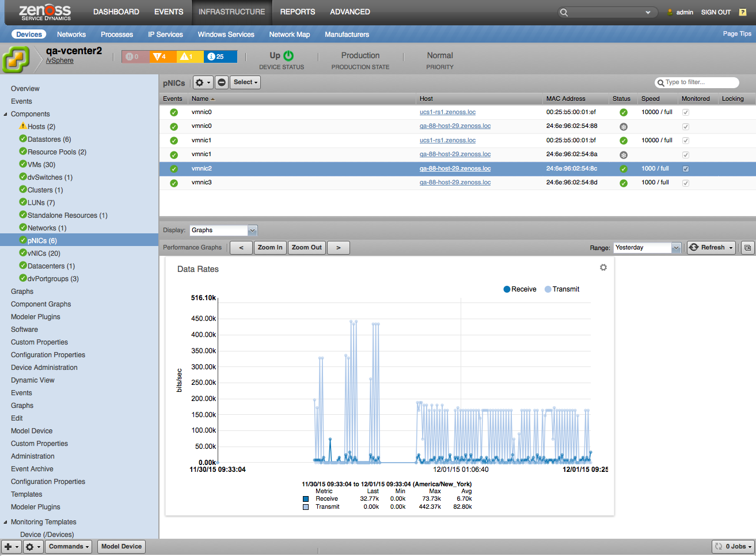
Task: Open the Select dropdown in the pNICs toolbar
Action: pyautogui.click(x=245, y=82)
